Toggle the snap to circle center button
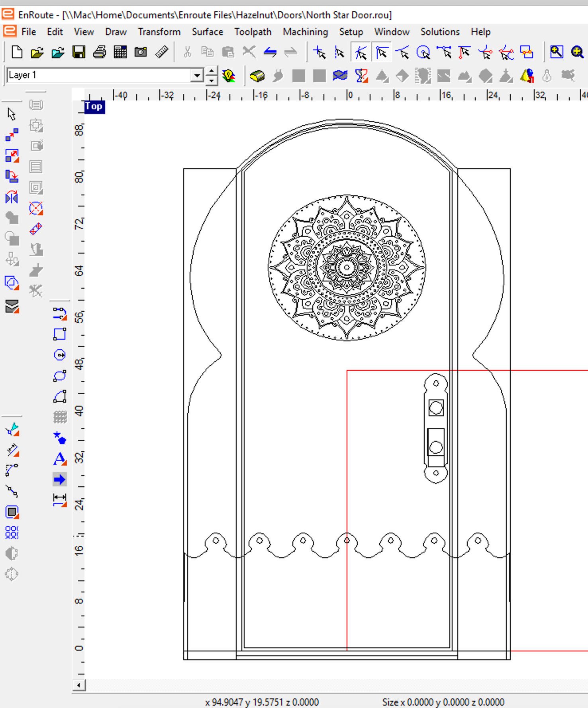This screenshot has width=588, height=708. click(423, 52)
